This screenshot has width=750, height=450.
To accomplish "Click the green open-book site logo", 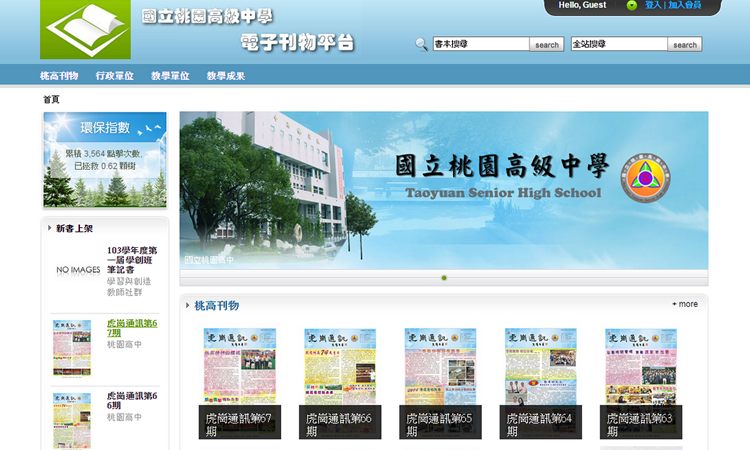I will [x=85, y=29].
